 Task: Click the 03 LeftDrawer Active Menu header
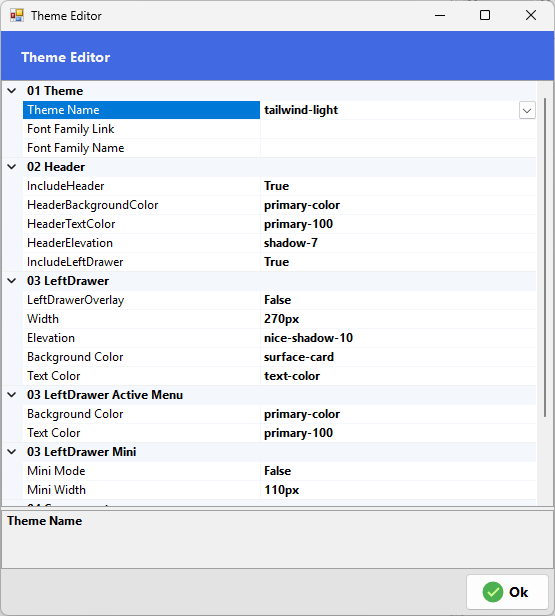click(105, 395)
